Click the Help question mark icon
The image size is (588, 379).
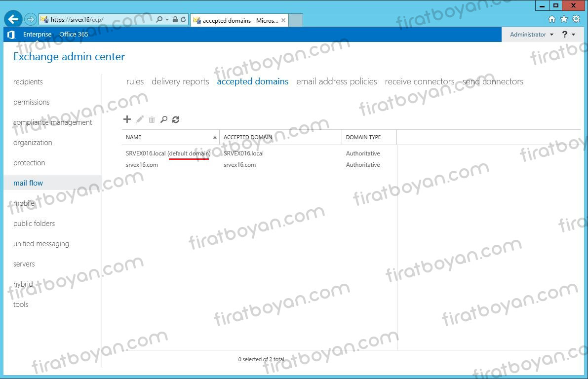[x=565, y=35]
